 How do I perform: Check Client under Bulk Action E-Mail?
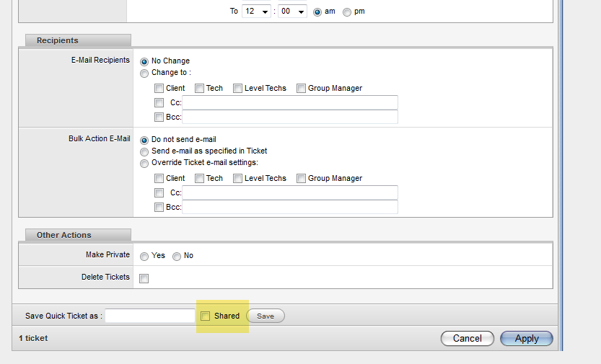click(x=159, y=178)
